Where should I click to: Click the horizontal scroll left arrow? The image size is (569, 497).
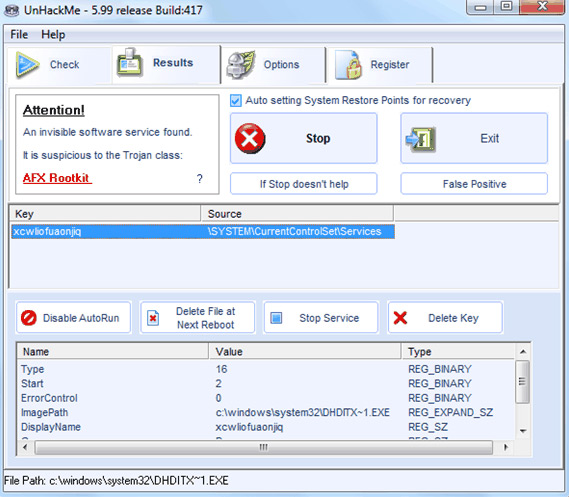[x=25, y=447]
